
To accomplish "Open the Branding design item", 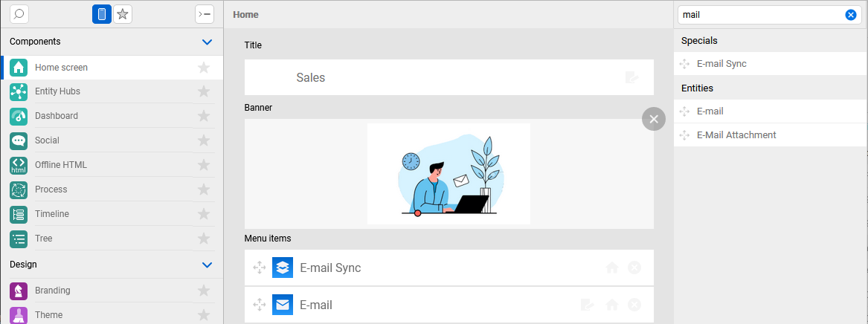I will [x=52, y=291].
